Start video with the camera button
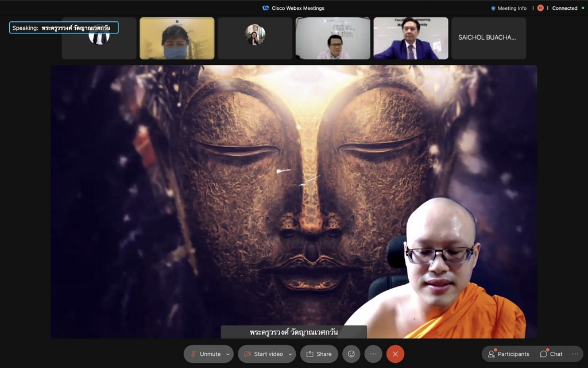Image resolution: width=588 pixels, height=368 pixels. tap(263, 354)
